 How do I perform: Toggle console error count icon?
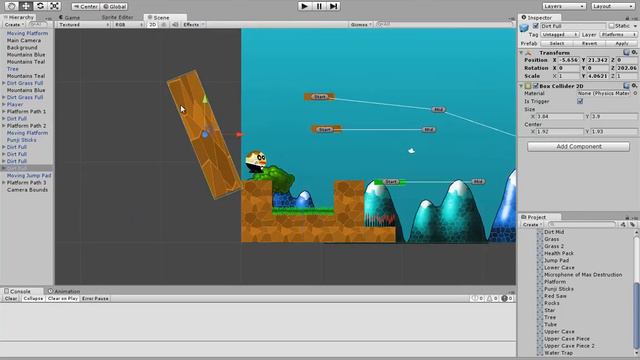pyautogui.click(x=507, y=299)
